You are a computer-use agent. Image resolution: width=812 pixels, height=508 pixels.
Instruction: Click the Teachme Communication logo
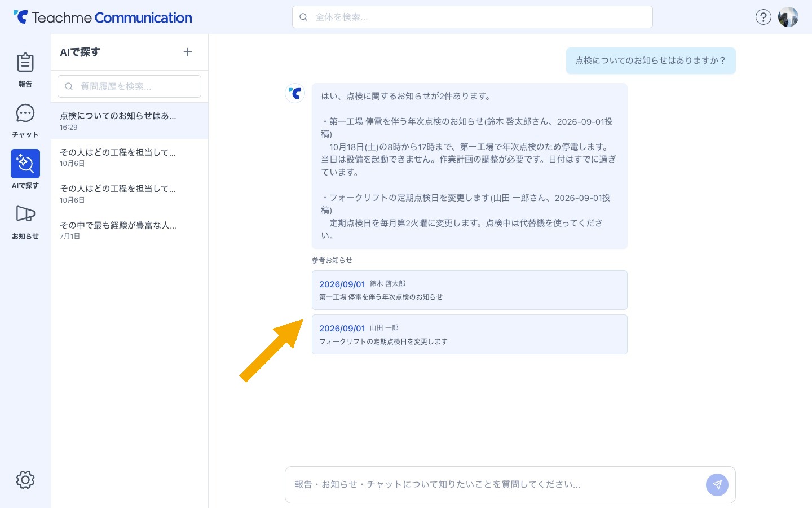[103, 17]
